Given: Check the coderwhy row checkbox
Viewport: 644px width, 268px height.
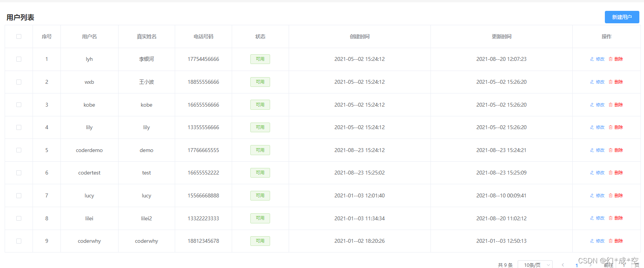Looking at the screenshot, I should 19,241.
